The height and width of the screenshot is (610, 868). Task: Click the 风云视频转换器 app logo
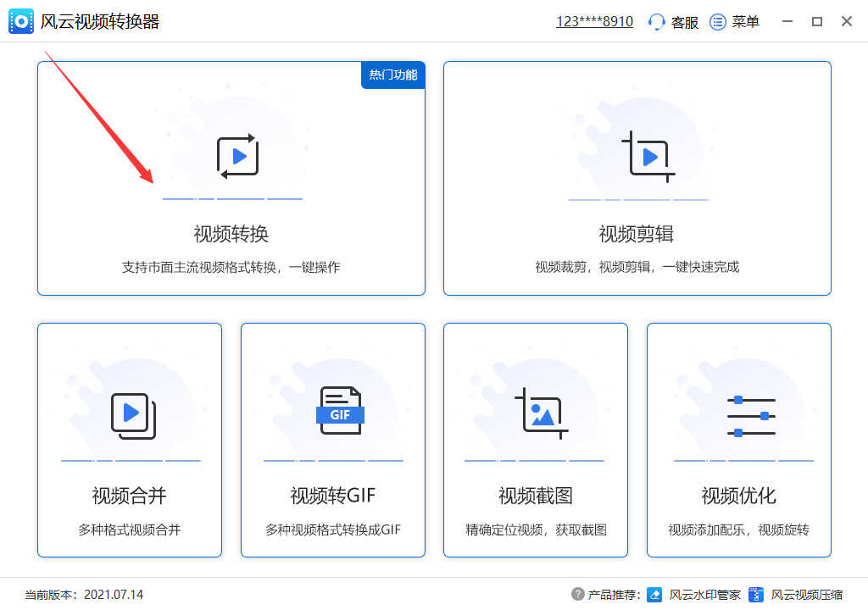coord(21,21)
